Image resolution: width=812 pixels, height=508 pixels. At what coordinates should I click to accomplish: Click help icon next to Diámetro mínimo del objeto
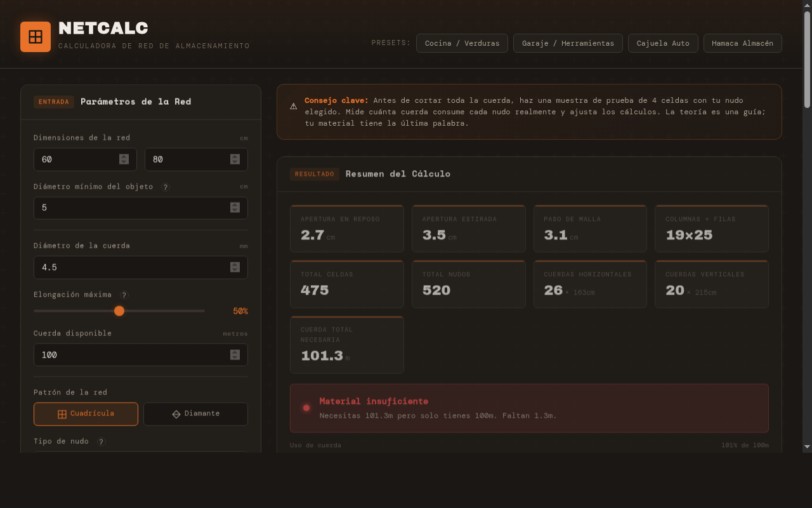point(166,187)
